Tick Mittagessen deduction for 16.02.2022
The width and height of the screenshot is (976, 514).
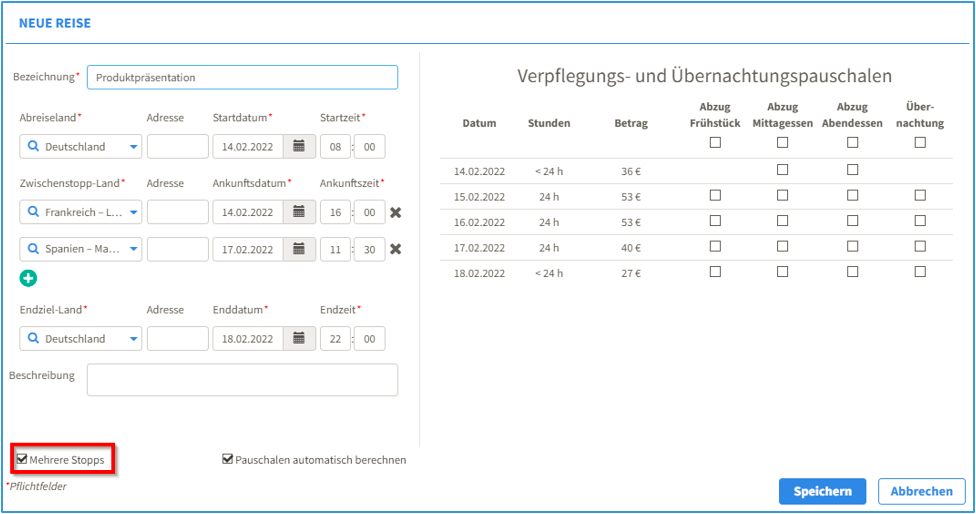[782, 221]
